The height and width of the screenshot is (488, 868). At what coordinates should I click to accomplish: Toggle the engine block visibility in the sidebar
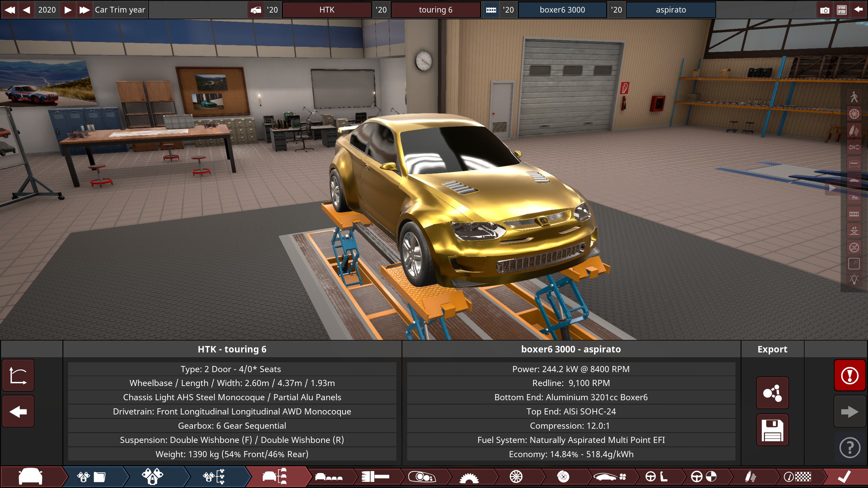tap(854, 214)
